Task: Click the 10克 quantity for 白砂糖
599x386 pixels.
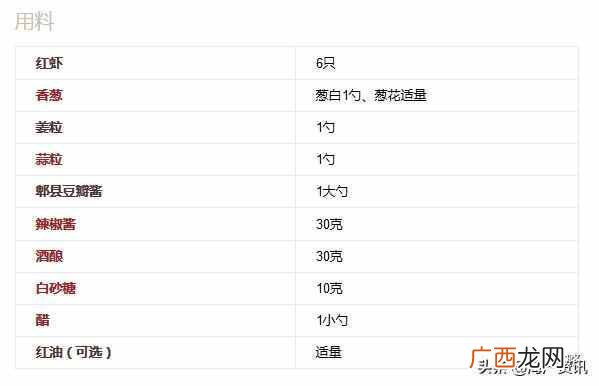Action: tap(329, 288)
